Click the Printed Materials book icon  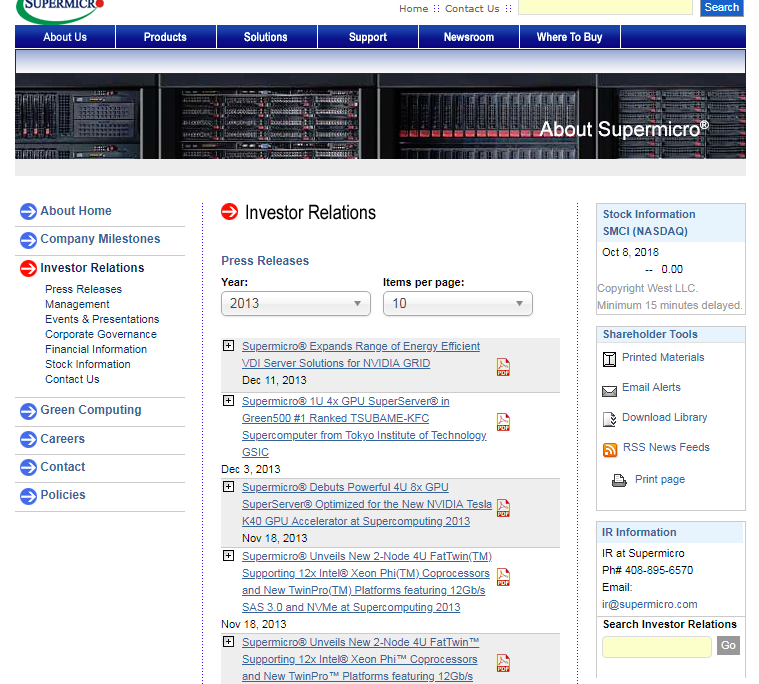(609, 359)
